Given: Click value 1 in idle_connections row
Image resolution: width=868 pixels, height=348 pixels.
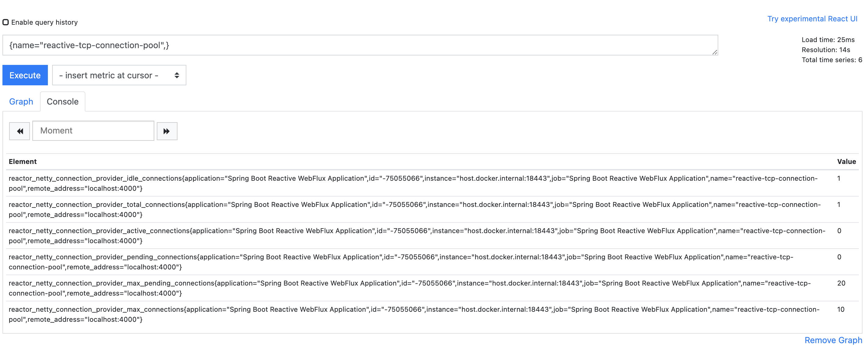Looking at the screenshot, I should point(839,178).
